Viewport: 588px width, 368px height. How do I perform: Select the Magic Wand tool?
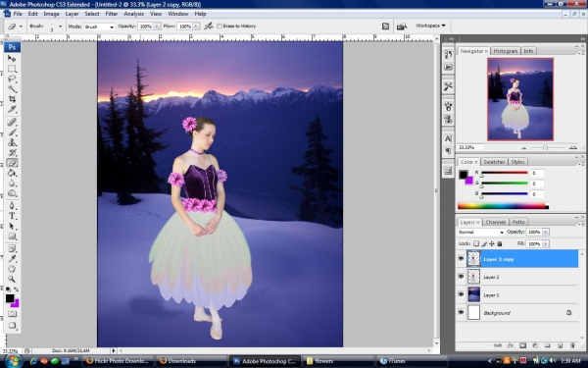click(x=12, y=89)
